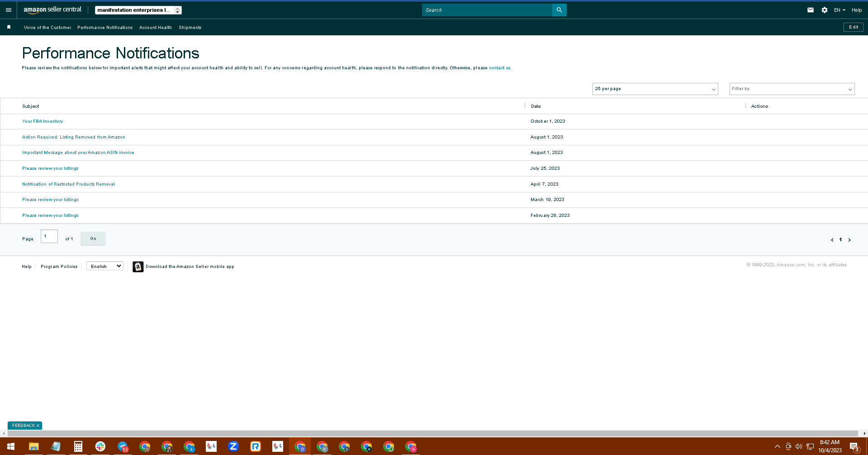868x455 pixels.
Task: Follow the contact us link
Action: [x=499, y=68]
